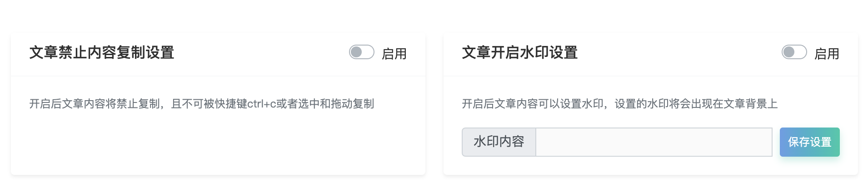The image size is (868, 184).
Task: Focus the watermark content input field
Action: pyautogui.click(x=653, y=142)
